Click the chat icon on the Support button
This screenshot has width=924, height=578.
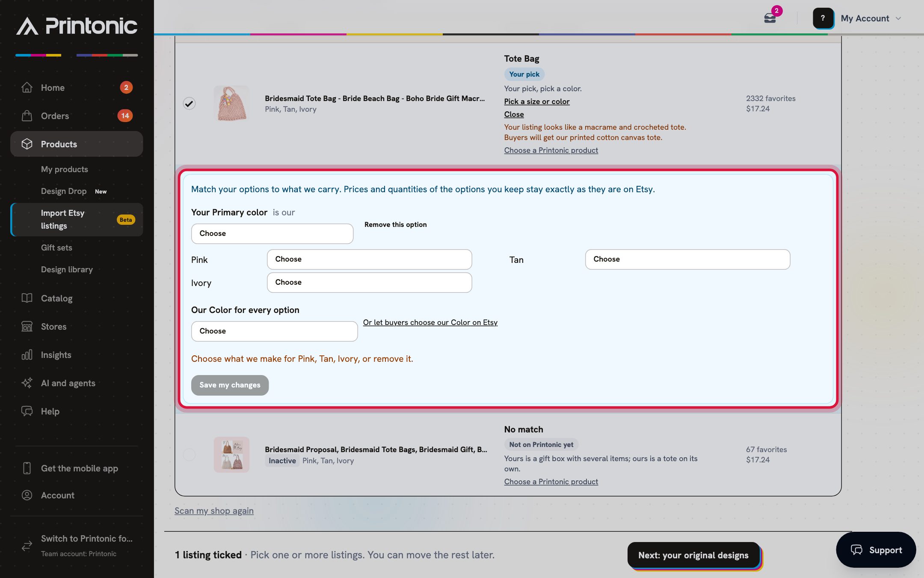coord(856,550)
